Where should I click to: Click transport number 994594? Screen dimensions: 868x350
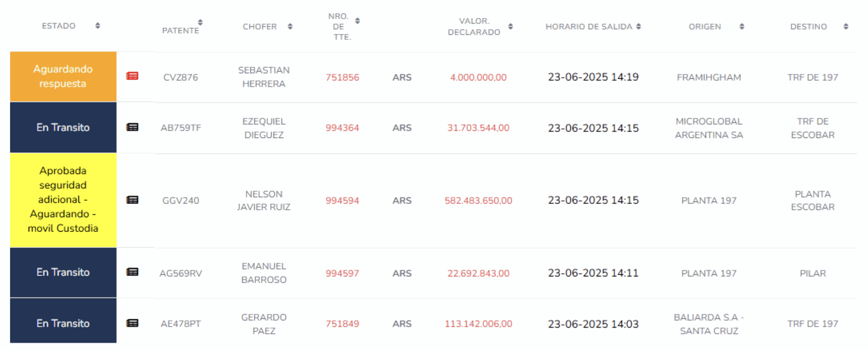[342, 200]
